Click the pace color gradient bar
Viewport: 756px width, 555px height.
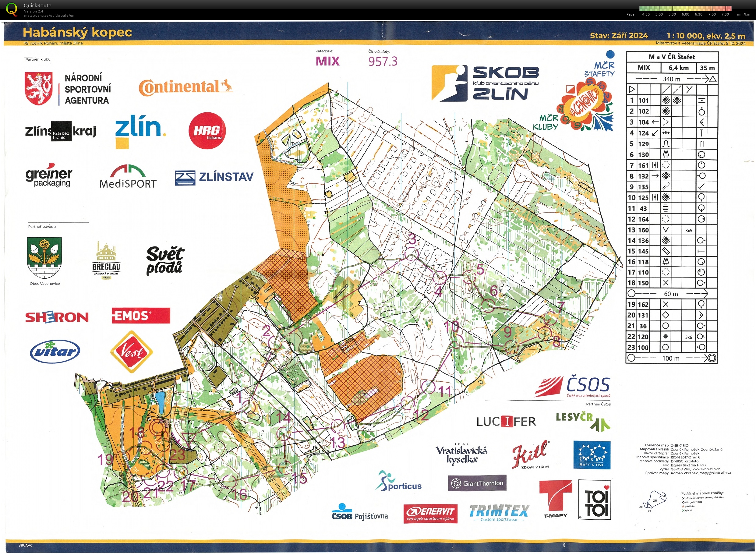685,9
